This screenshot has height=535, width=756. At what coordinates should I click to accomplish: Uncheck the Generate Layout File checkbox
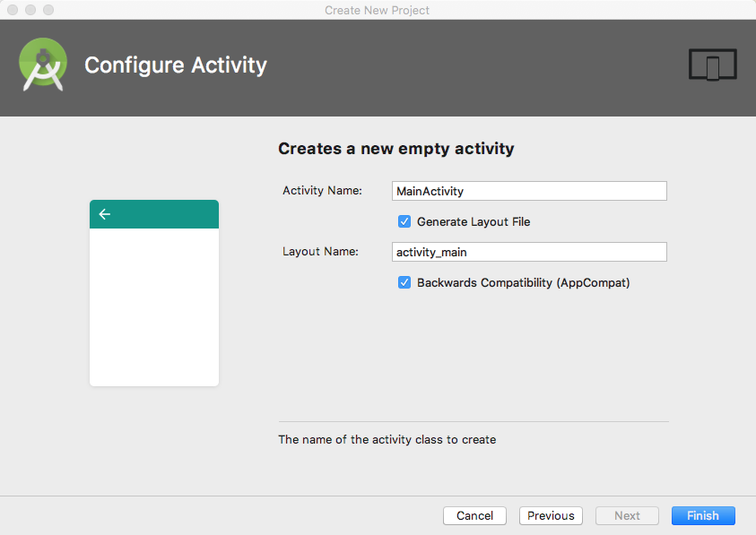[404, 221]
